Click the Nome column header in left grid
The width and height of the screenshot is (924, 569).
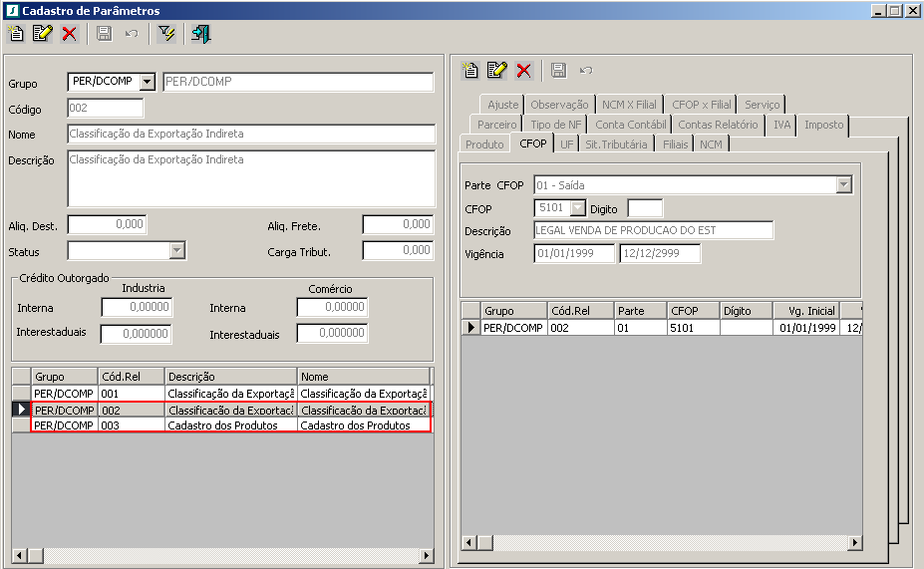364,377
